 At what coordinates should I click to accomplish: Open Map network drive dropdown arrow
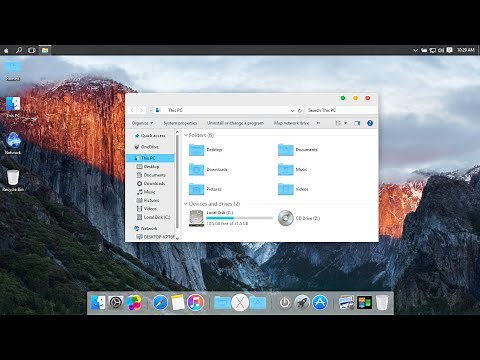click(318, 123)
